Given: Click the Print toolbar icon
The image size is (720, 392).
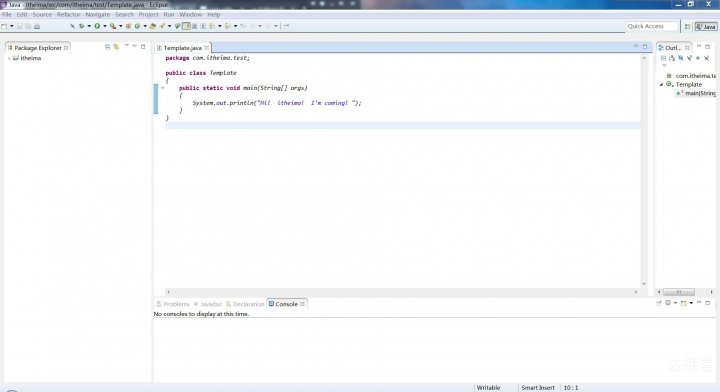Looking at the screenshot, I should click(37, 26).
